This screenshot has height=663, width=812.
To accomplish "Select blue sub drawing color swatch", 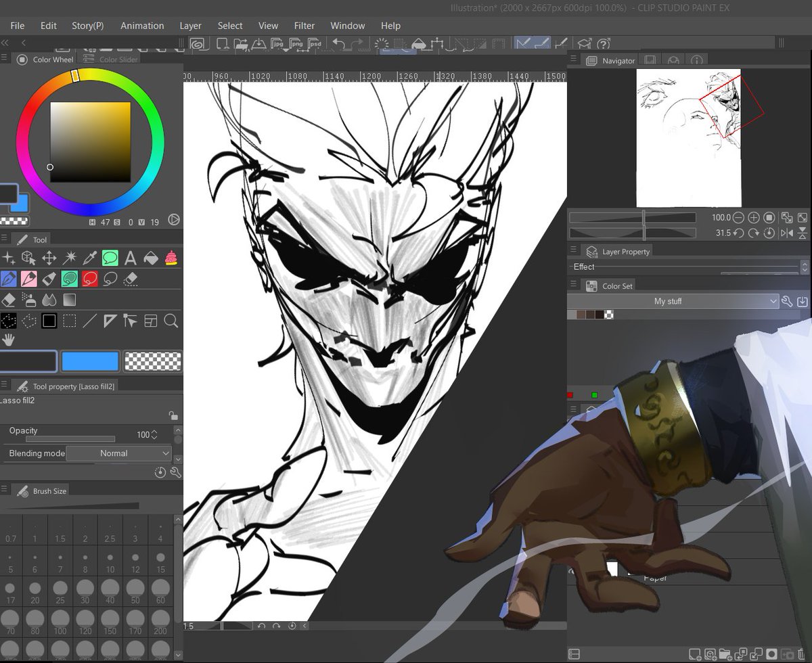I will (x=90, y=361).
